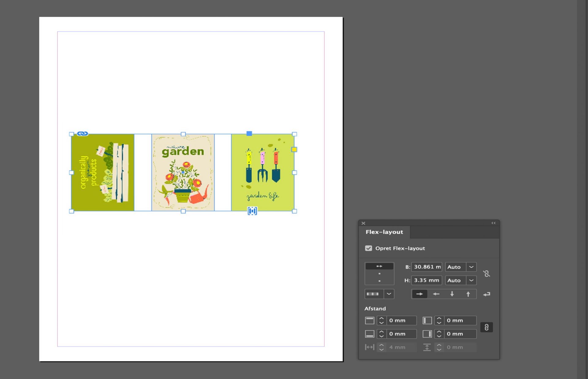Viewport: 588px width, 379px height.
Task: Open the width Auto dropdown
Action: tap(471, 267)
